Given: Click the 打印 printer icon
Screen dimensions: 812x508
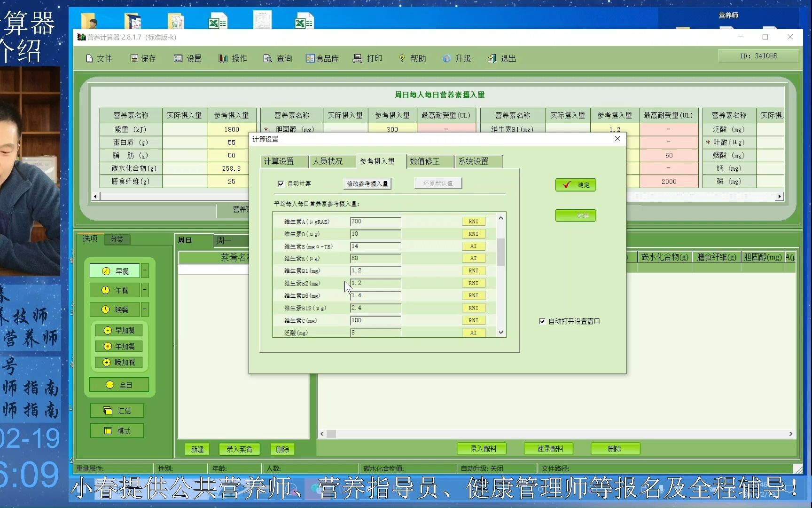Looking at the screenshot, I should 367,58.
